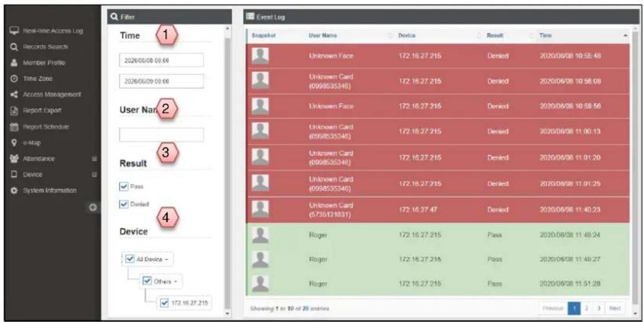Open Report Schedule page

pos(45,127)
